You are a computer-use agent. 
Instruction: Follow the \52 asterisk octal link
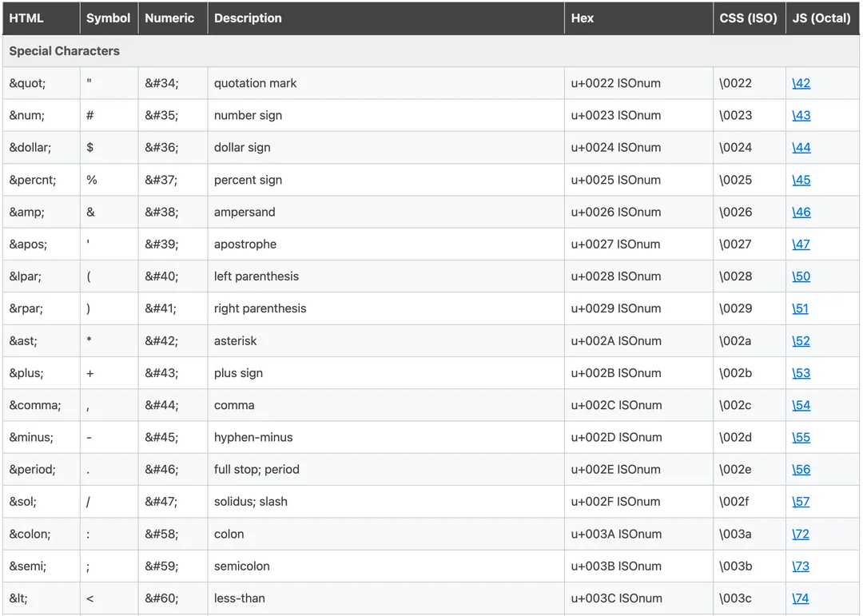tap(801, 341)
